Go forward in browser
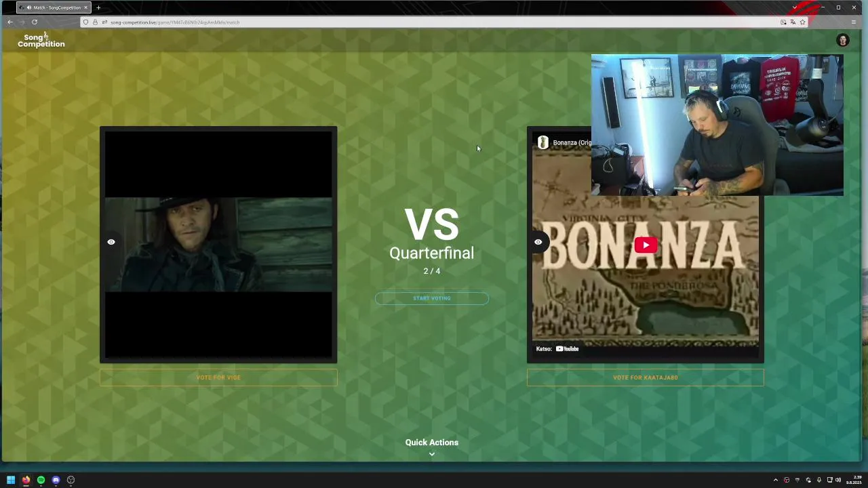Image resolution: width=868 pixels, height=488 pixels. [22, 22]
